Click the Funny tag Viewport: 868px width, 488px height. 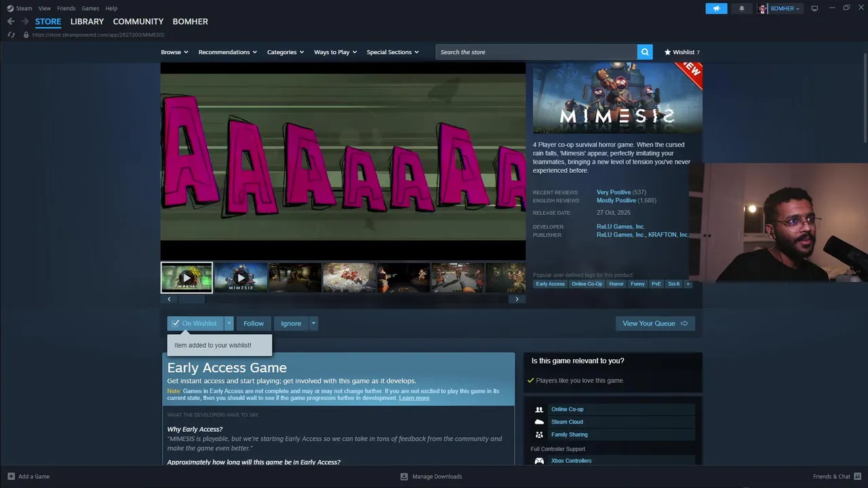637,284
